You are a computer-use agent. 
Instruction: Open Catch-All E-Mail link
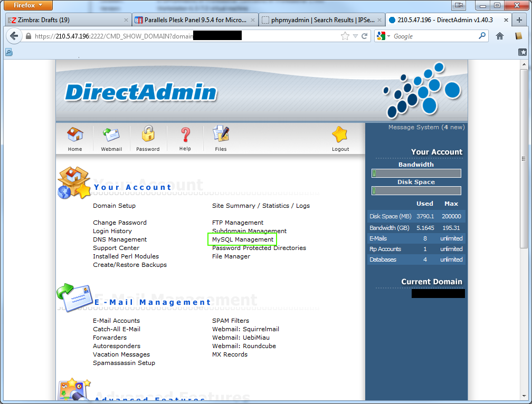point(117,329)
